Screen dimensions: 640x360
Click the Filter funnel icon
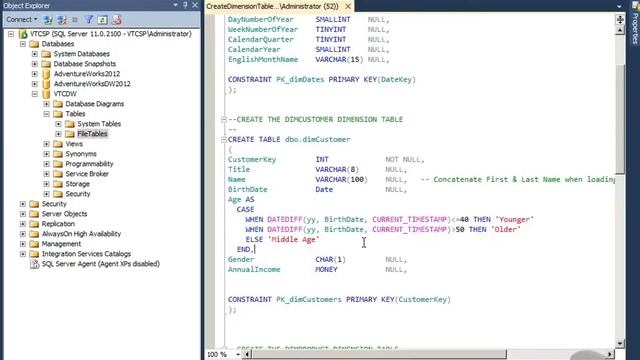pyautogui.click(x=89, y=20)
